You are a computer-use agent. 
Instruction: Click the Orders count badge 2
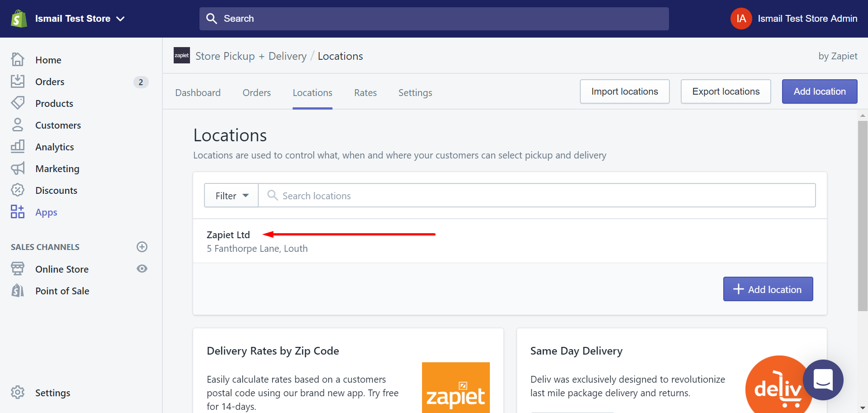click(141, 82)
